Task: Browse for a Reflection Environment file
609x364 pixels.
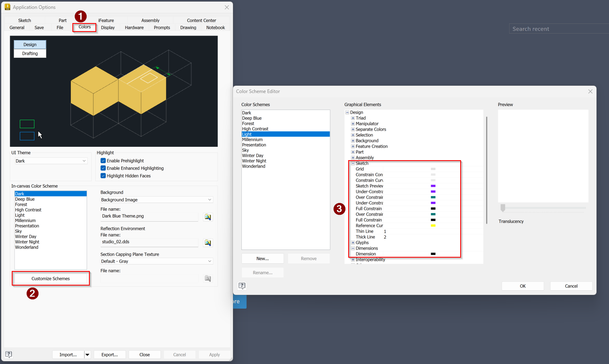Action: (207, 242)
